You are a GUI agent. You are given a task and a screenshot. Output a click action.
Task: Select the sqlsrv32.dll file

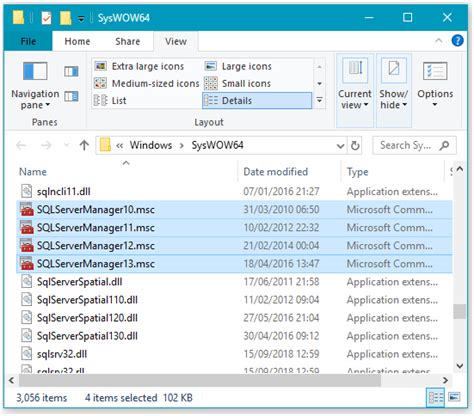pos(235,354)
